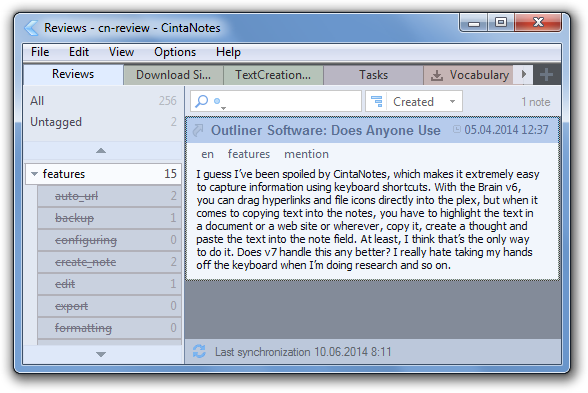Screen dimensions: 588x393
Task: Switch to the Download Si... tab
Action: click(x=173, y=75)
